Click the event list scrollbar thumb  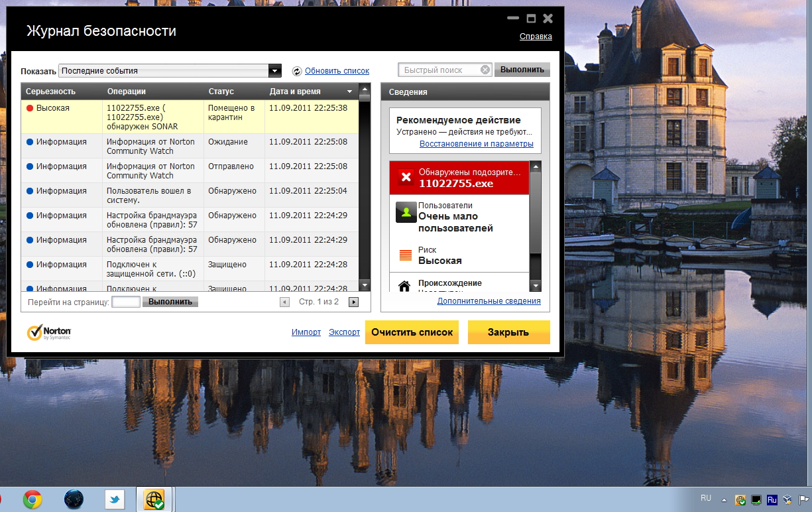365,98
